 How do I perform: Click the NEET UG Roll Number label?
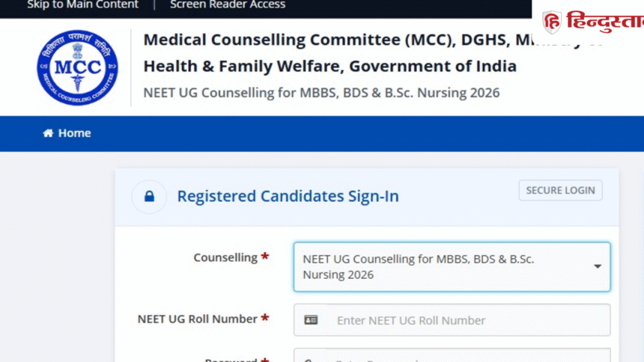pos(197,319)
